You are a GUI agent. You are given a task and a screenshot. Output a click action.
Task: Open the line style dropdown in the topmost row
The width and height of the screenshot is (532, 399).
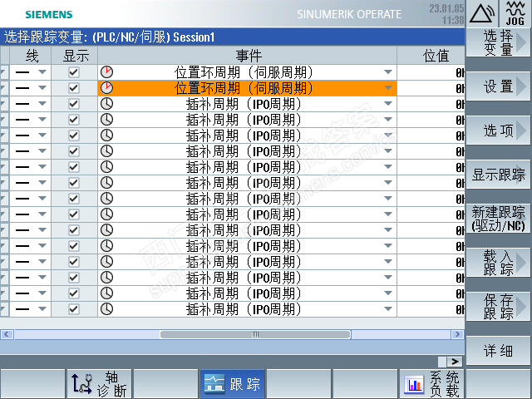point(42,72)
